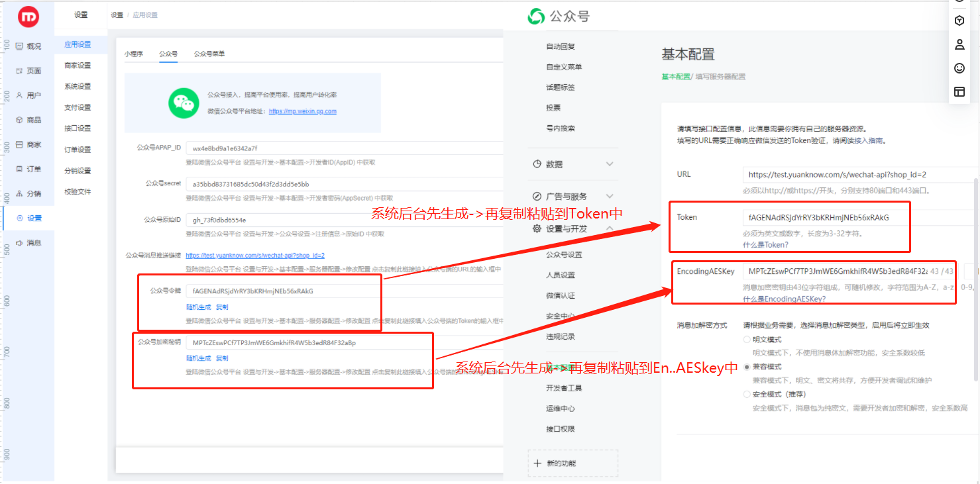Select the 兼容模式 radio button
This screenshot has width=980, height=484.
pyautogui.click(x=747, y=366)
